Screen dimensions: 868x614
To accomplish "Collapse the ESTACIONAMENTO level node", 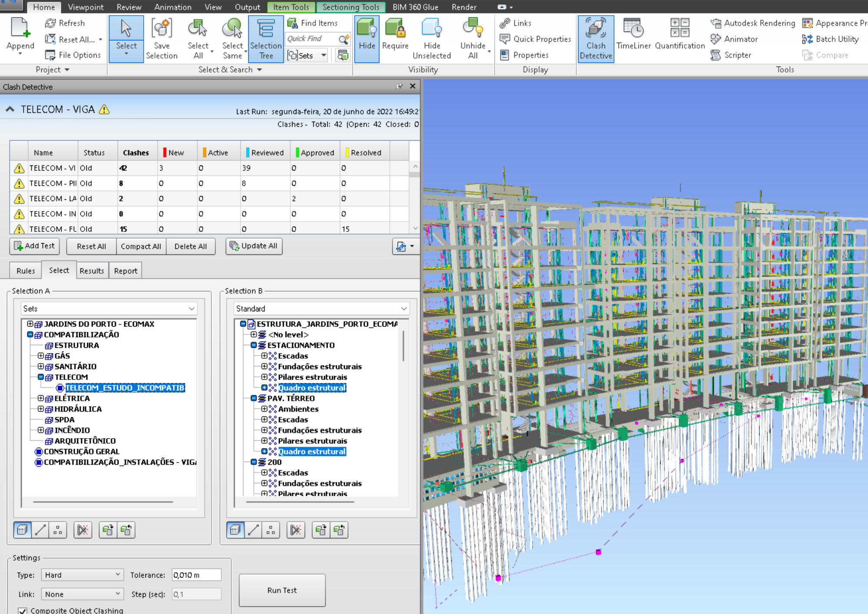I will pos(254,345).
